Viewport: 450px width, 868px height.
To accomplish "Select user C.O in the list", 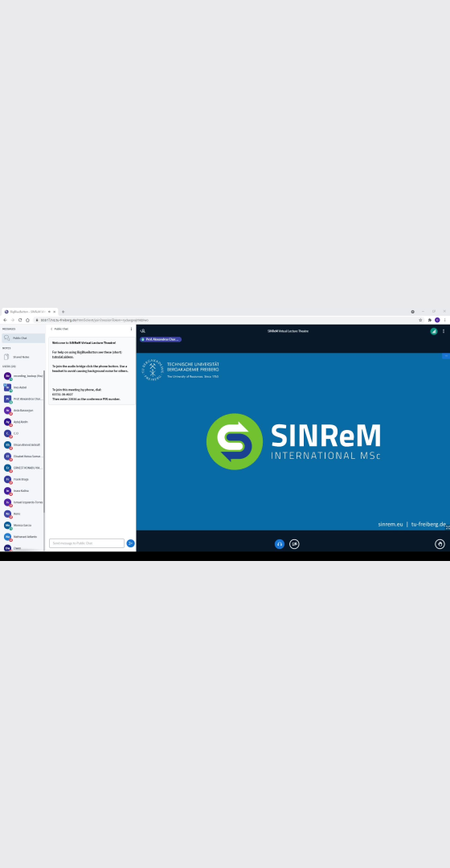I will pyautogui.click(x=22, y=433).
